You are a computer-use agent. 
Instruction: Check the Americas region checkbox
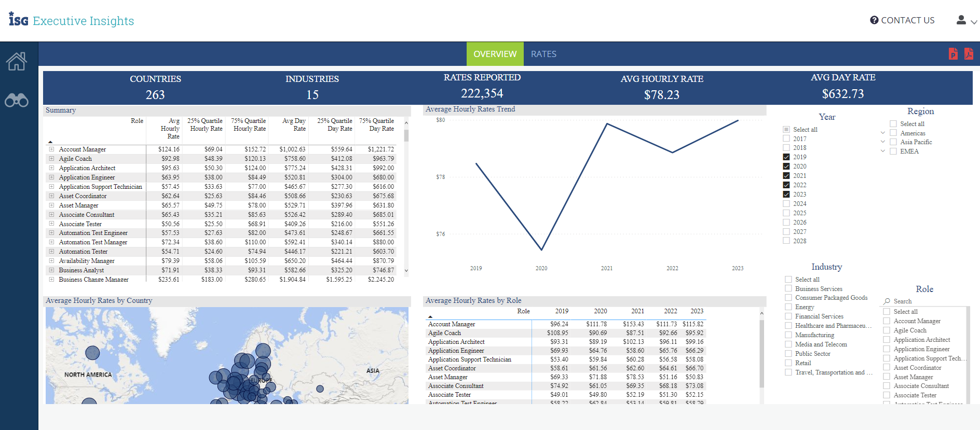click(893, 133)
